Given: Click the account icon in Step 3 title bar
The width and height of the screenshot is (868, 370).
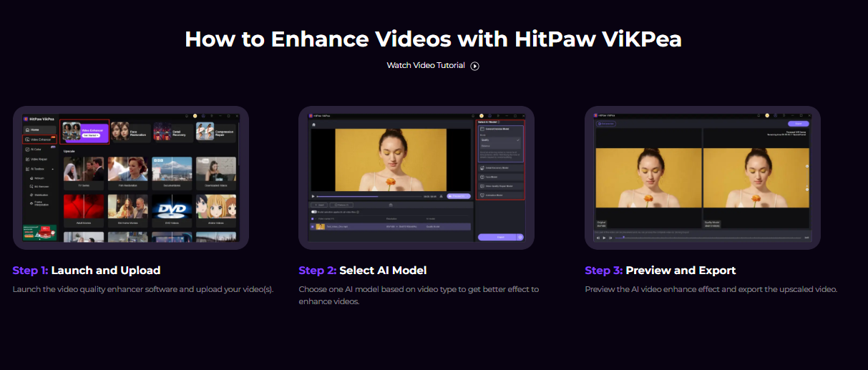Looking at the screenshot, I should pos(776,115).
